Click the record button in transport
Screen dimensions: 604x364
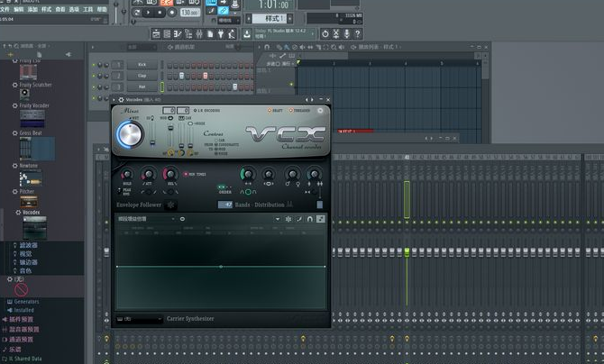coord(172,13)
